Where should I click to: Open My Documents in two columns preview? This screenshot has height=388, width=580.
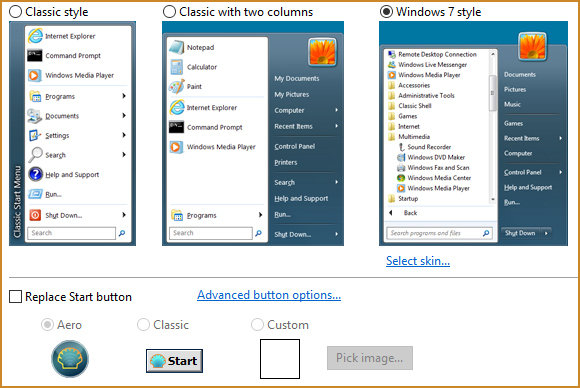coord(297,78)
